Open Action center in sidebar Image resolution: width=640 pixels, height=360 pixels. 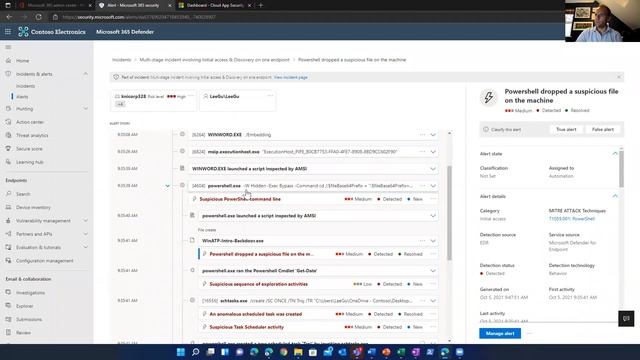click(x=29, y=122)
